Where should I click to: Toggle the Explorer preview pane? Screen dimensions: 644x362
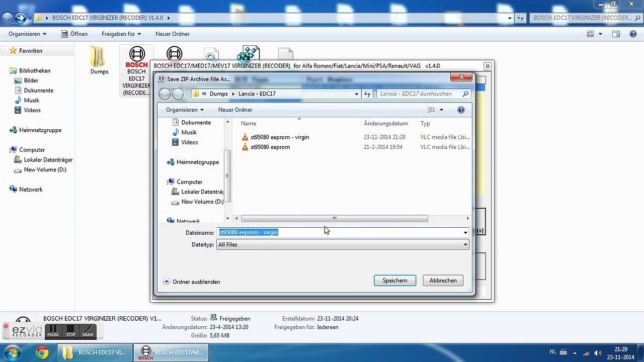[616, 34]
